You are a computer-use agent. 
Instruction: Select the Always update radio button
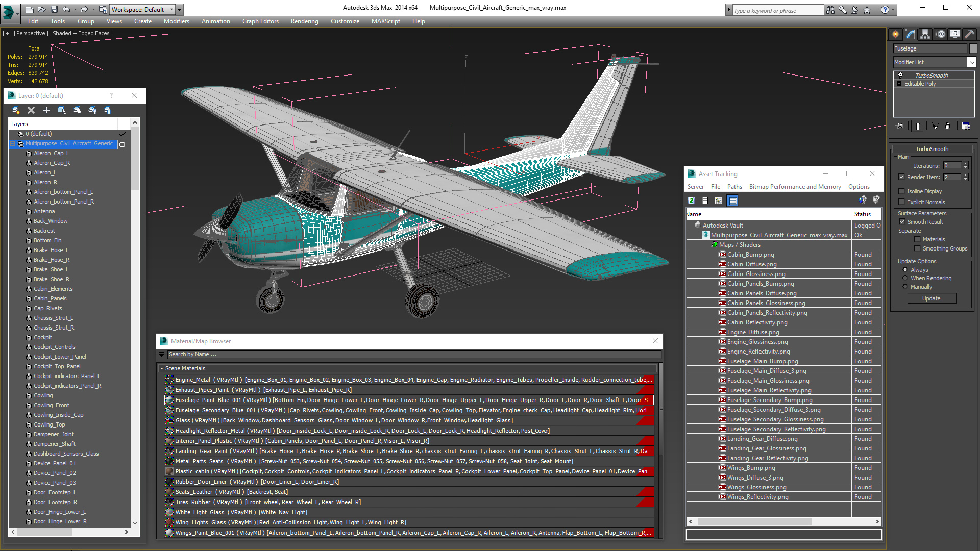coord(905,270)
